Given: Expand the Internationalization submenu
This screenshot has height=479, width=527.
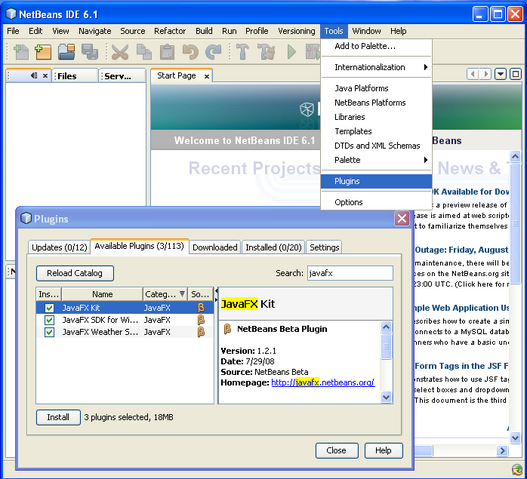Looking at the screenshot, I should [x=376, y=67].
